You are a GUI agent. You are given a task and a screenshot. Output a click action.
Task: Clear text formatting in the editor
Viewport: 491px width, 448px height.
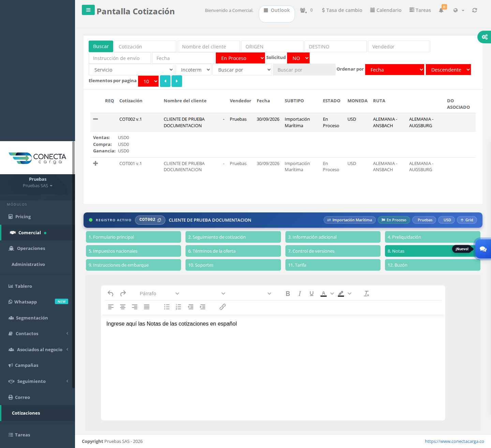pyautogui.click(x=367, y=294)
